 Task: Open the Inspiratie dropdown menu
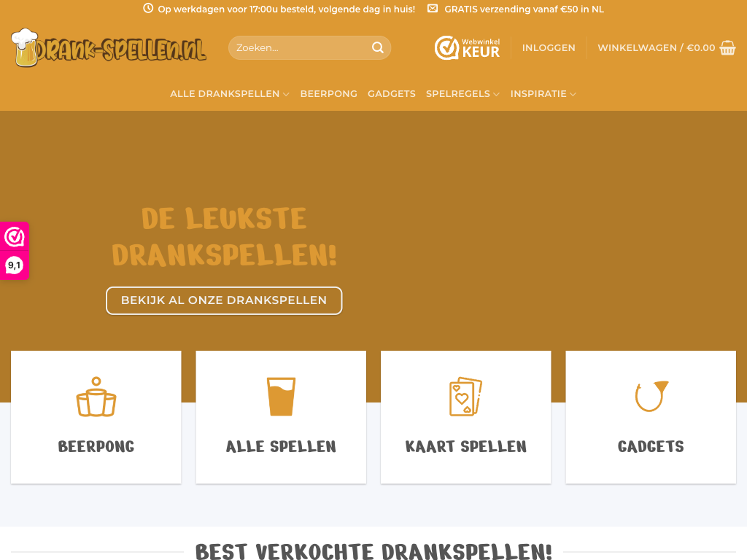[x=543, y=94]
